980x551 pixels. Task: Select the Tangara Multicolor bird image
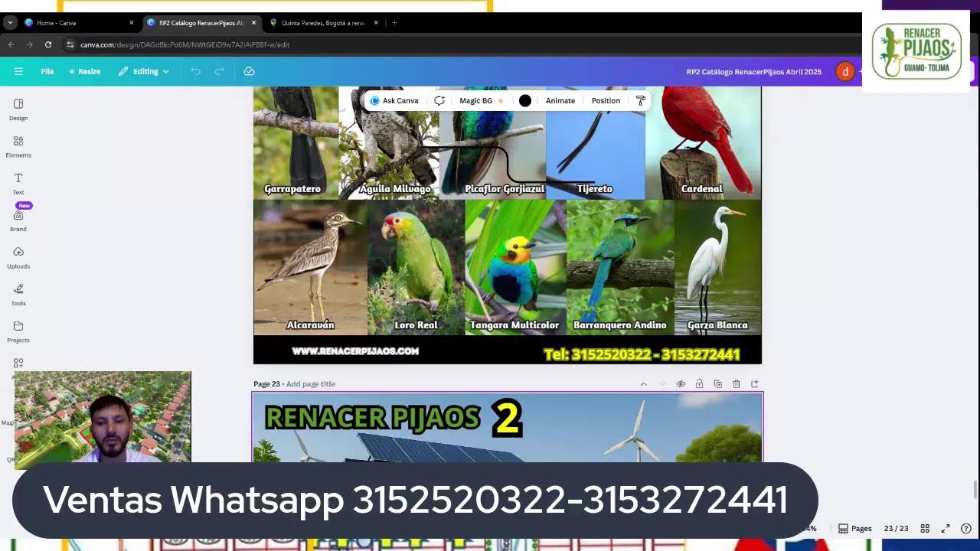tap(515, 268)
